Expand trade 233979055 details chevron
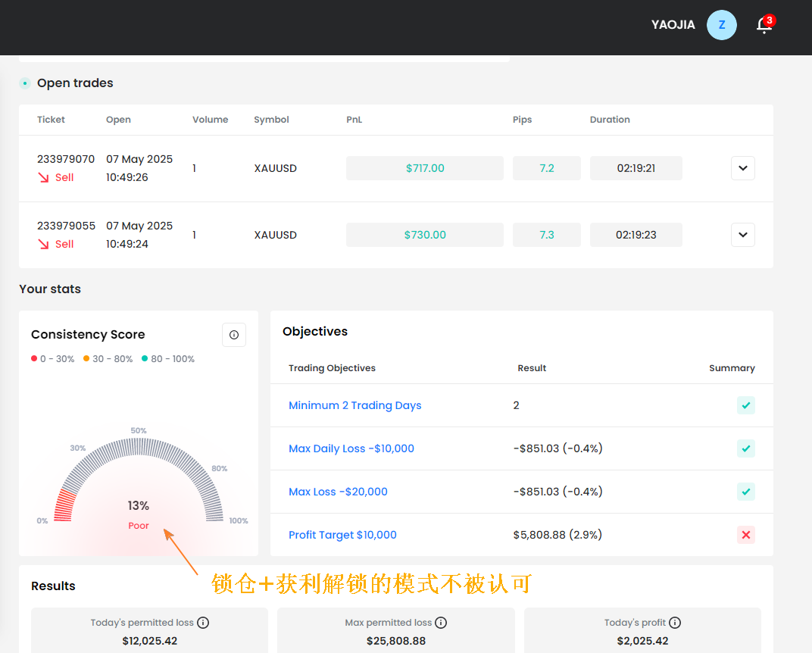The height and width of the screenshot is (653, 812). point(742,235)
